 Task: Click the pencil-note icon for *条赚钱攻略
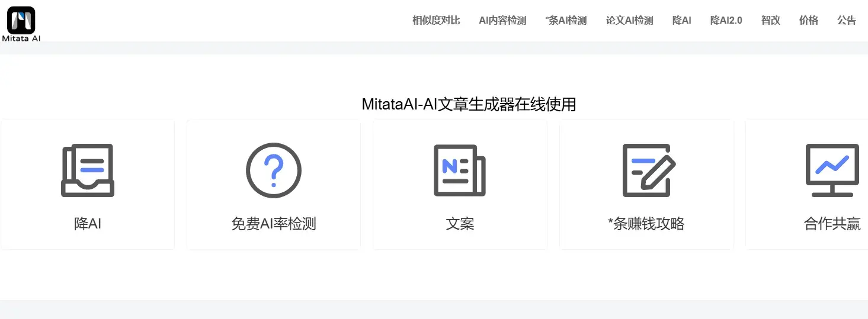click(646, 170)
